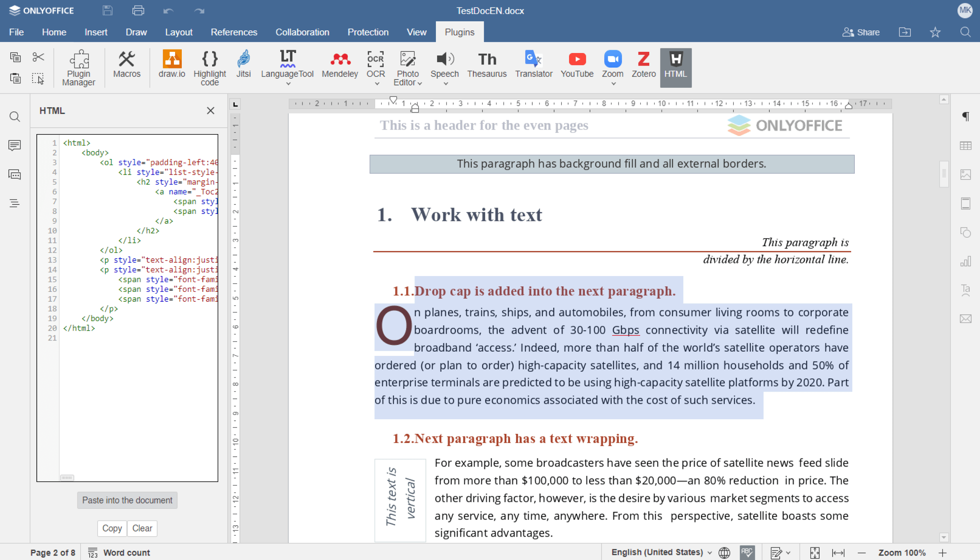The height and width of the screenshot is (560, 980).
Task: Open the Translator plugin
Action: pos(533,64)
